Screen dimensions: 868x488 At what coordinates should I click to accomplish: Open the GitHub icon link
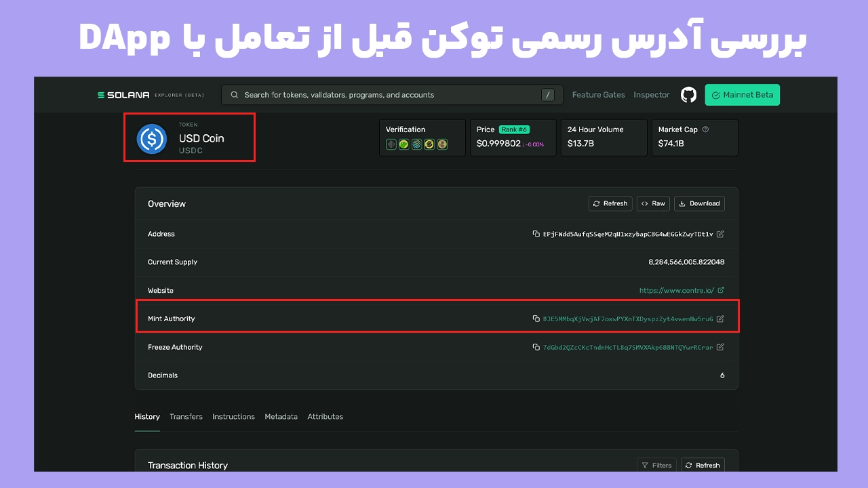click(688, 95)
